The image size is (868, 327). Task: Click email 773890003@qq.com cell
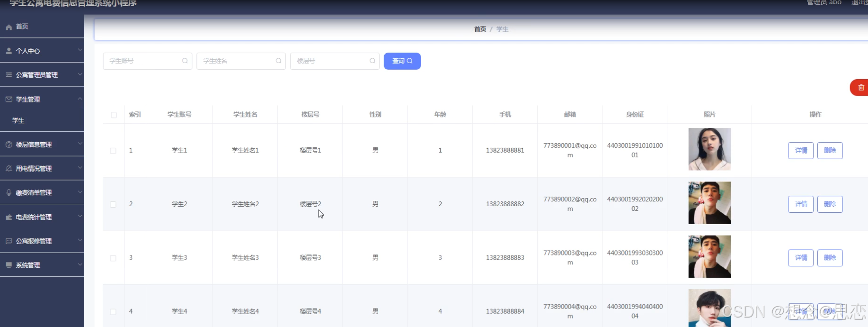click(x=570, y=258)
